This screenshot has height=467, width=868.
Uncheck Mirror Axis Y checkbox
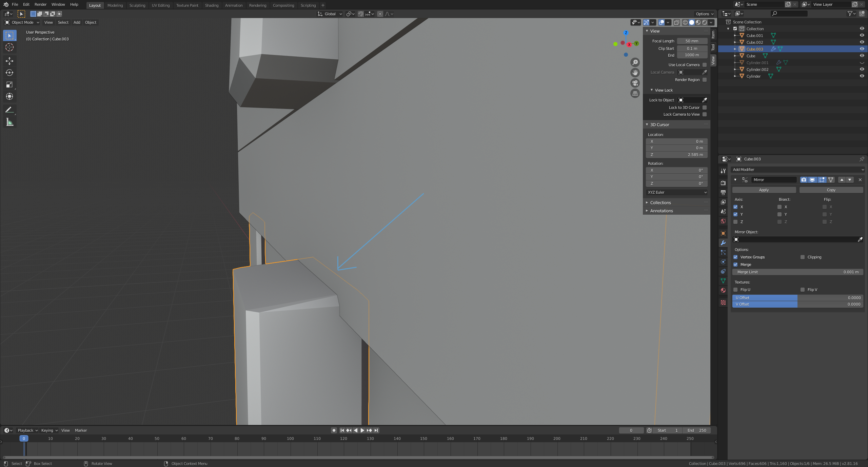[x=735, y=214]
